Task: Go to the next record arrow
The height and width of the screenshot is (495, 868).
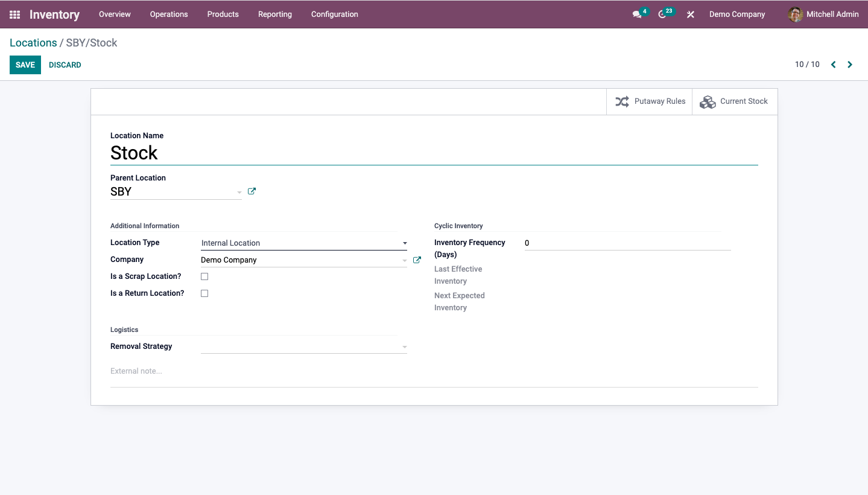Action: tap(850, 65)
